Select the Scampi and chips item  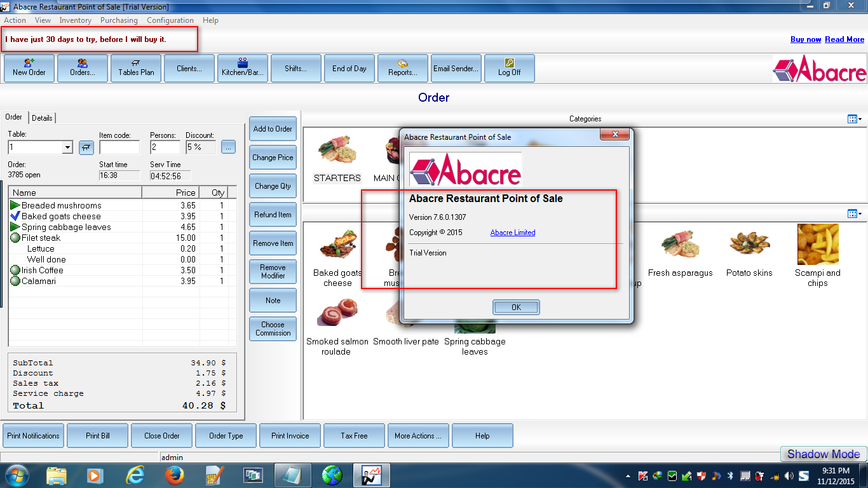click(818, 255)
